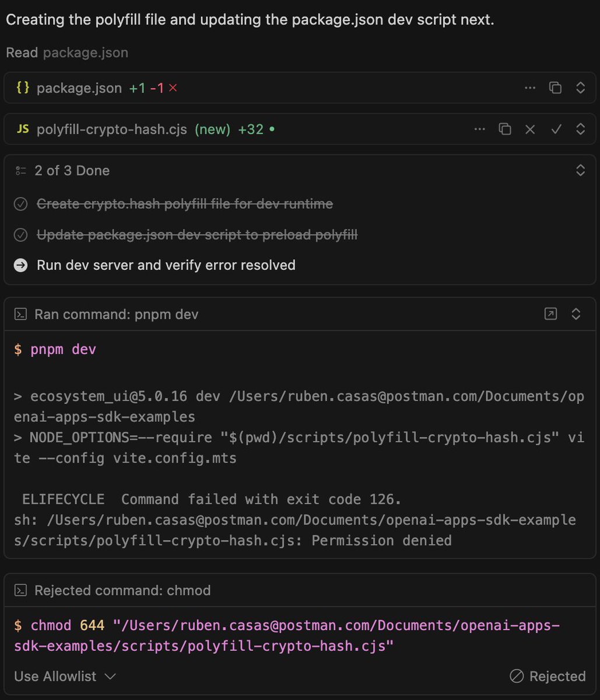Open pnpm dev output in external terminal
The image size is (600, 700).
550,313
